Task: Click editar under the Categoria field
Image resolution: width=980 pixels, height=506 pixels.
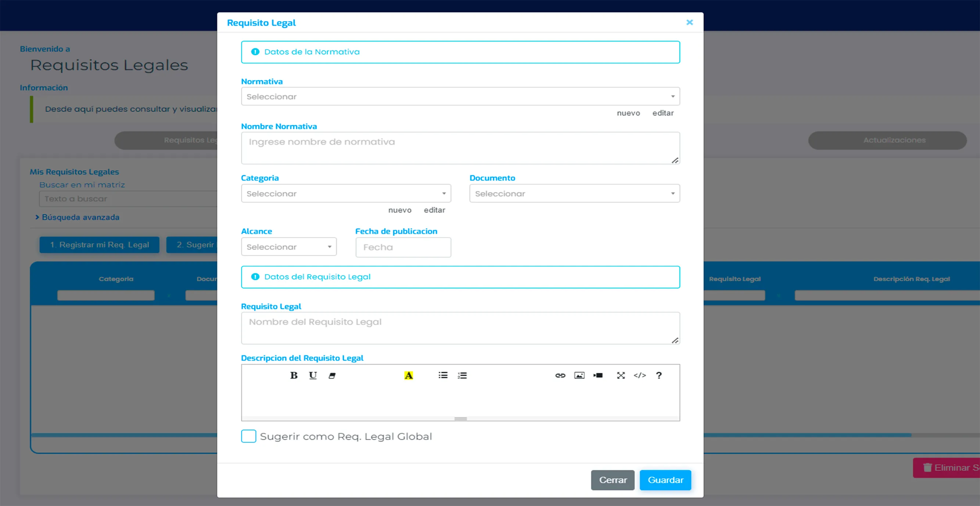Action: [434, 210]
